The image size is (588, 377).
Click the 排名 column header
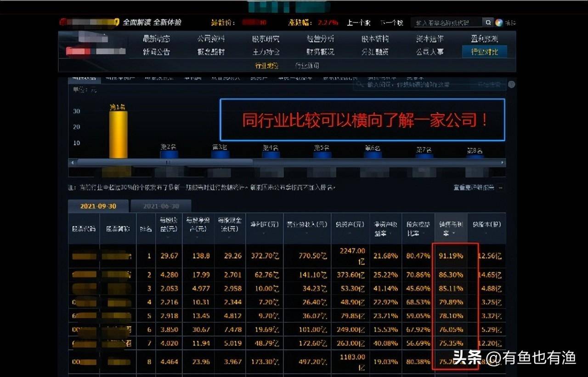(x=146, y=228)
